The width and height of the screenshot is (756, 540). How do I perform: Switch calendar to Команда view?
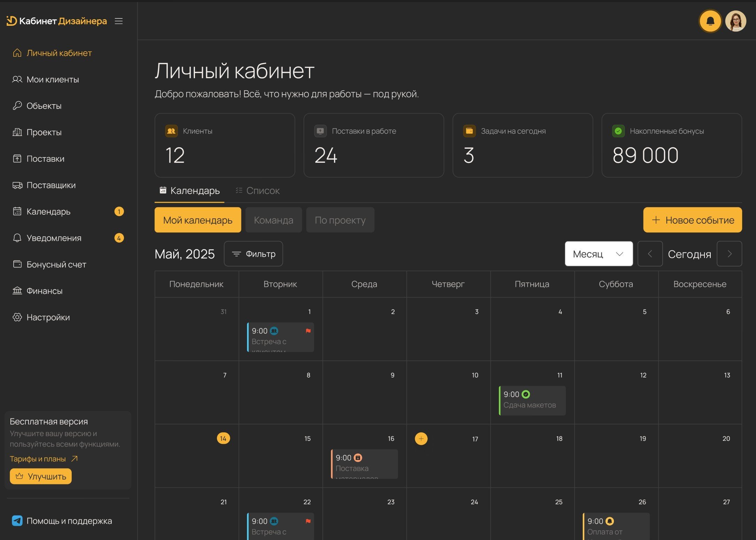pyautogui.click(x=273, y=220)
